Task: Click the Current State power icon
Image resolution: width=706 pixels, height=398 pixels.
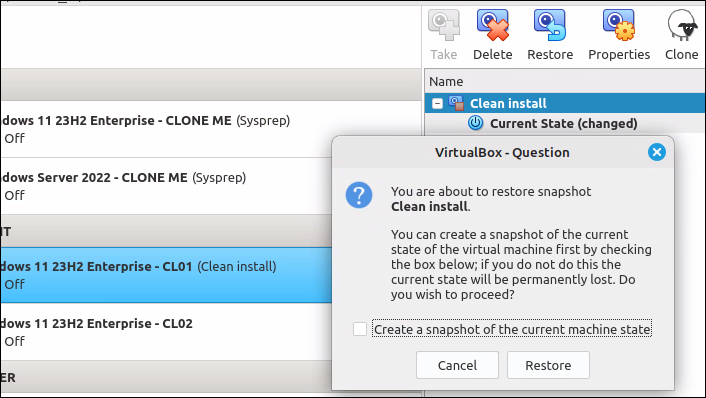Action: (475, 123)
